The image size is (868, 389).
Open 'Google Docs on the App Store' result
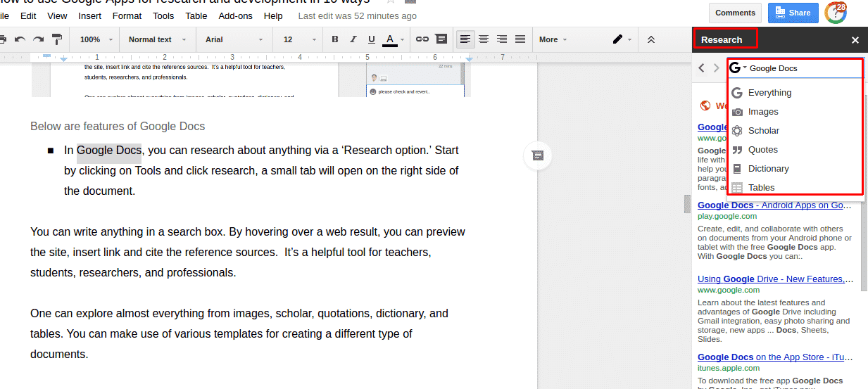pyautogui.click(x=774, y=357)
